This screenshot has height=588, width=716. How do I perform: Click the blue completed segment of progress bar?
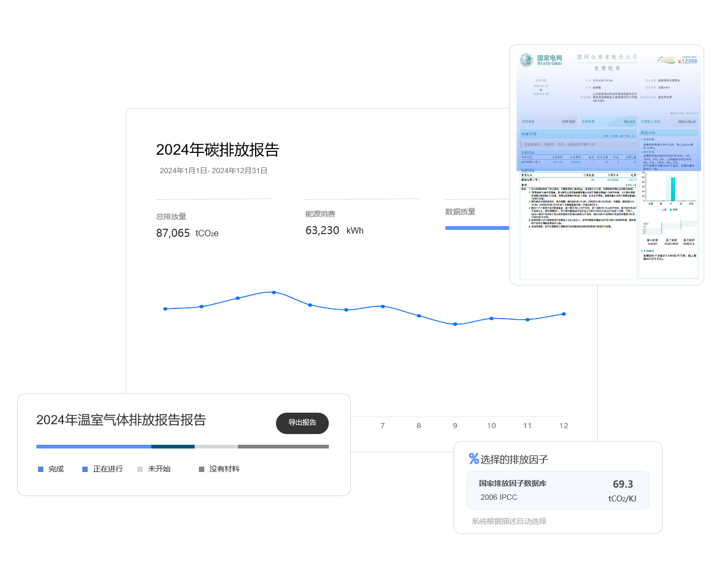pos(94,446)
